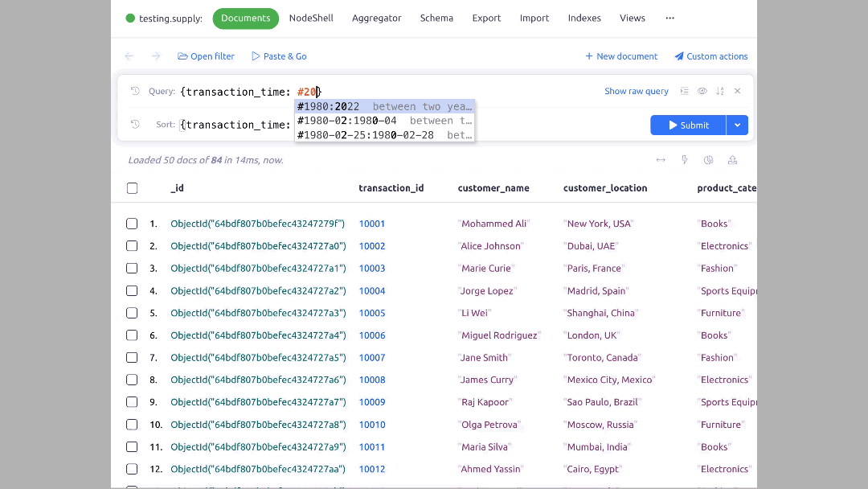This screenshot has width=868, height=489.
Task: Open the Query history clock icon
Action: pos(135,91)
